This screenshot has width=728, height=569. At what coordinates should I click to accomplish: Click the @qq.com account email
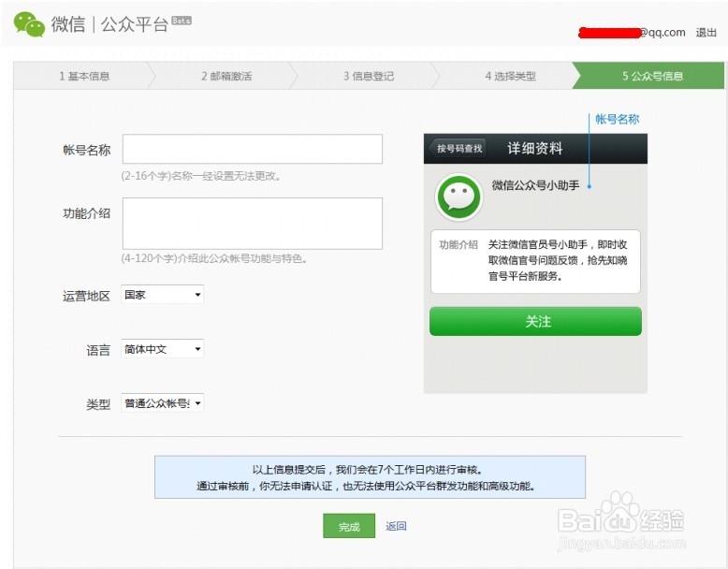[x=632, y=33]
